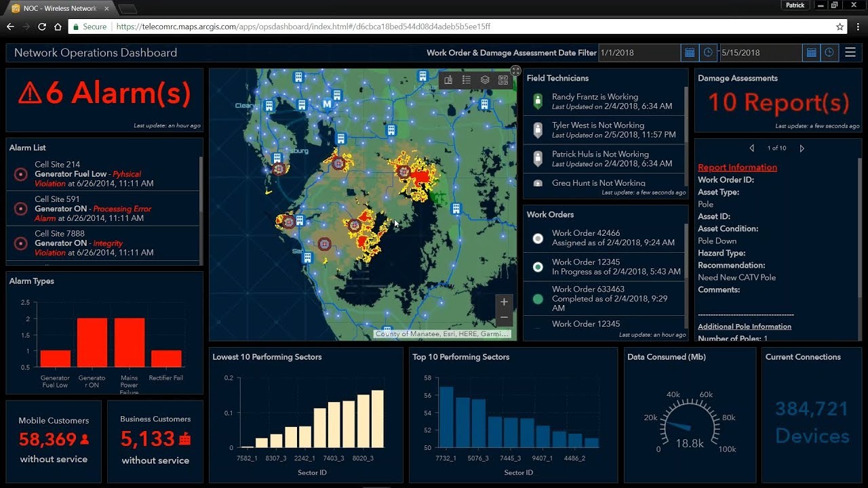Click the Patrick profile button
868x488 pixels.
point(795,5)
